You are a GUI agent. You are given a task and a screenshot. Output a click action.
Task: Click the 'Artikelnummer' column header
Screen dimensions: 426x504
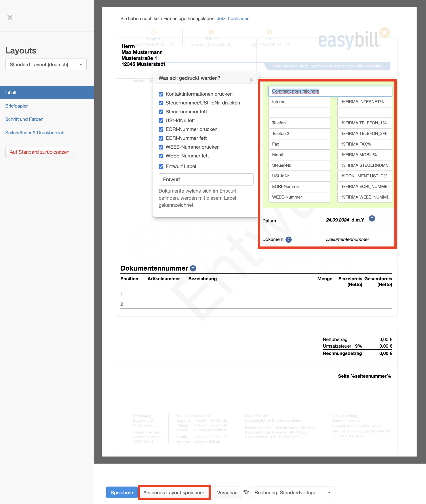pyautogui.click(x=164, y=279)
